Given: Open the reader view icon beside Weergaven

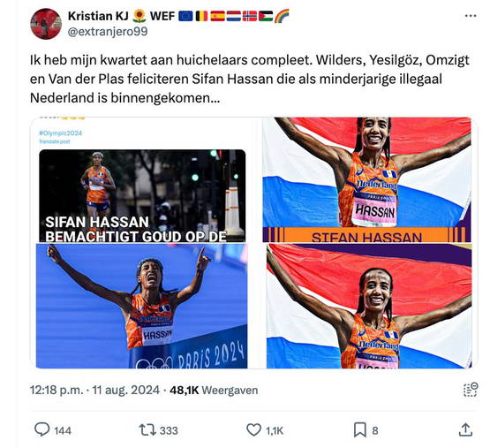Looking at the screenshot, I should coord(471,390).
